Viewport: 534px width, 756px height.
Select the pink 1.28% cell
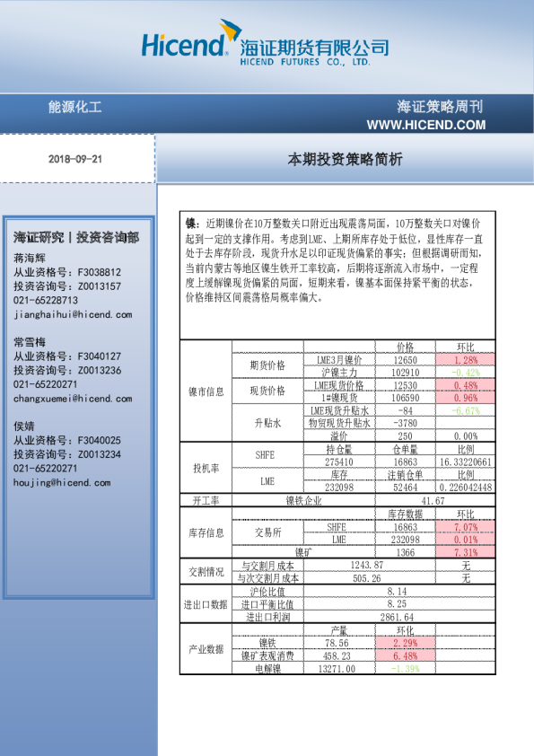click(x=466, y=360)
